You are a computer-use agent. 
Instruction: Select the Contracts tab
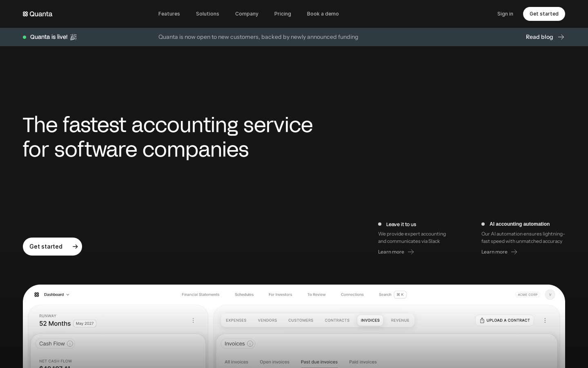[x=337, y=320]
